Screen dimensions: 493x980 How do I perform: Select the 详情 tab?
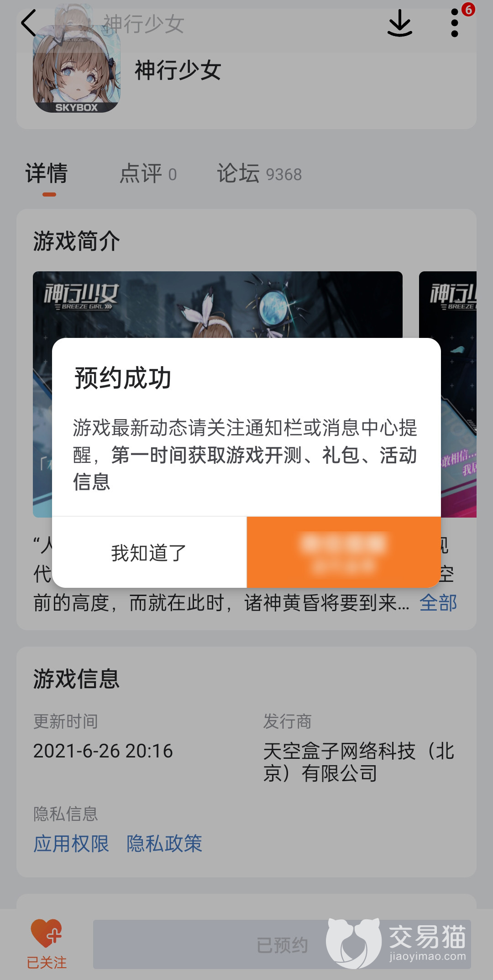pyautogui.click(x=47, y=174)
